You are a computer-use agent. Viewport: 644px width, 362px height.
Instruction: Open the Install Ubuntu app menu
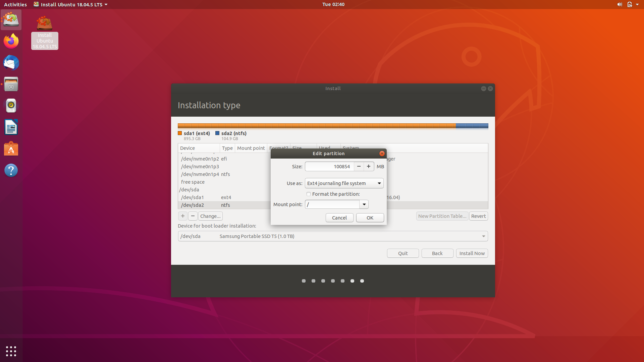71,4
